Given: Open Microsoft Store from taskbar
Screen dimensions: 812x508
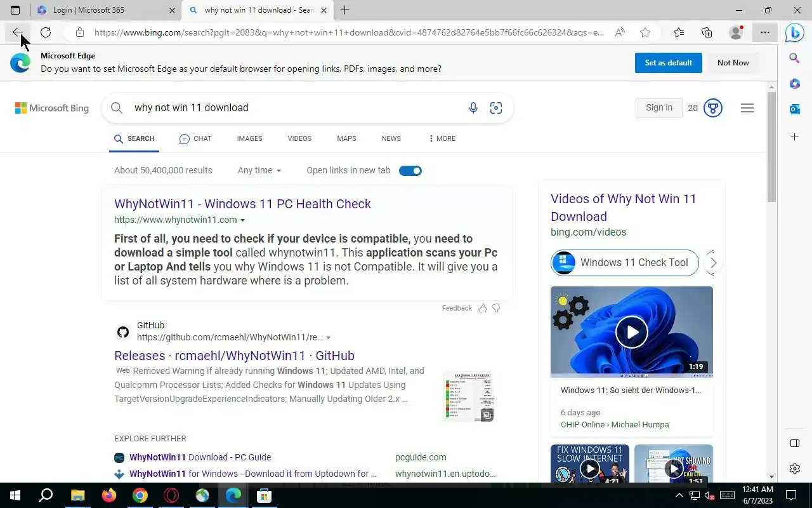Looking at the screenshot, I should click(x=264, y=495).
